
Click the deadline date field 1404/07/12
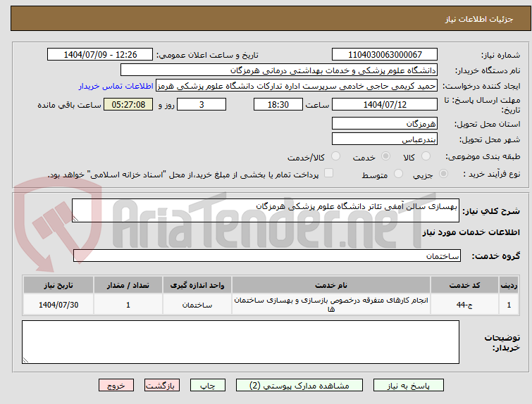tap(385, 104)
